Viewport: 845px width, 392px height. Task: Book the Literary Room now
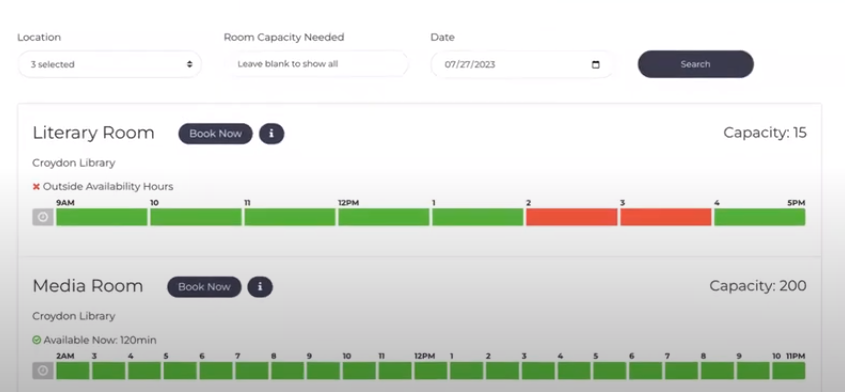click(216, 134)
